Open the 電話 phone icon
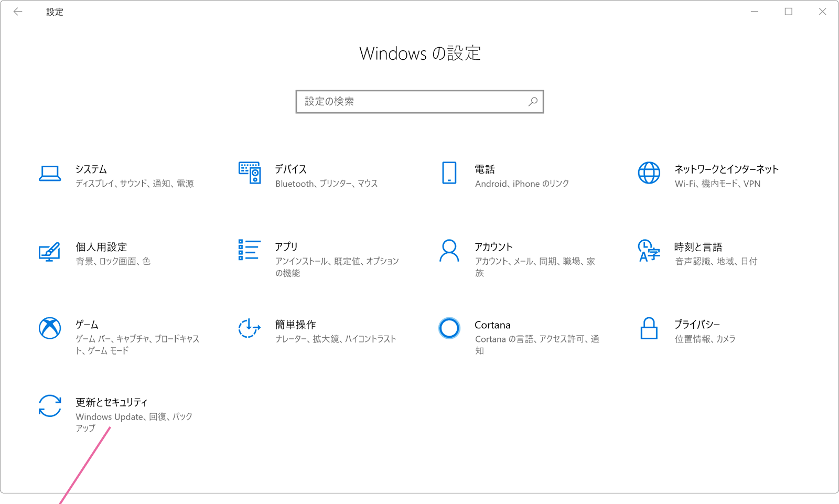839x504 pixels. click(x=449, y=173)
